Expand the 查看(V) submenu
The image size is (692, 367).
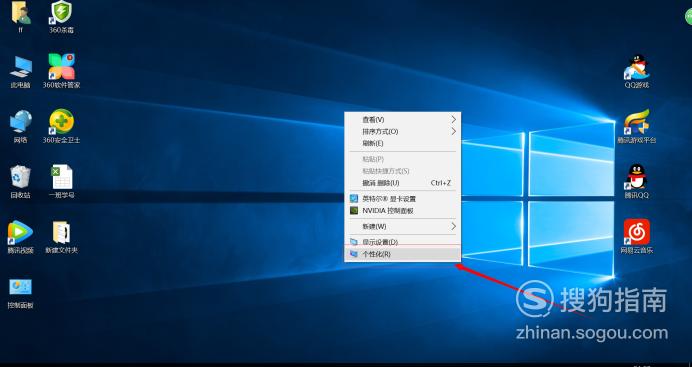click(x=402, y=120)
